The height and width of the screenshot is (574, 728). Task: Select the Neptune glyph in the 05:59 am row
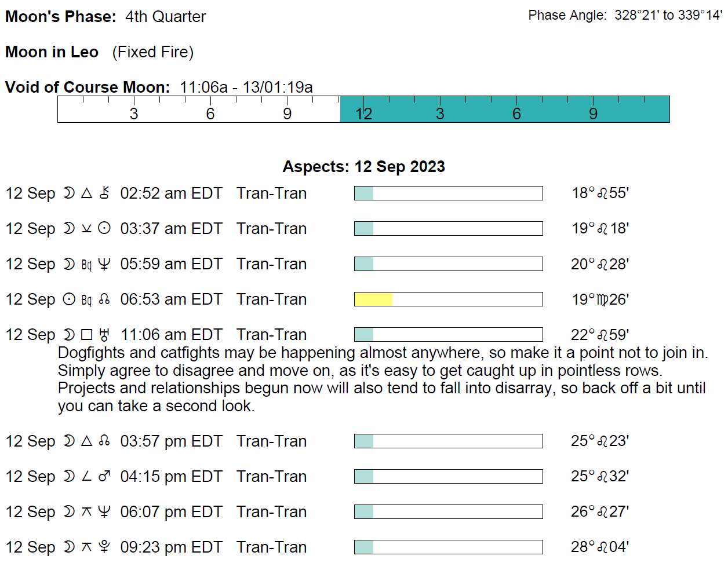click(x=104, y=264)
